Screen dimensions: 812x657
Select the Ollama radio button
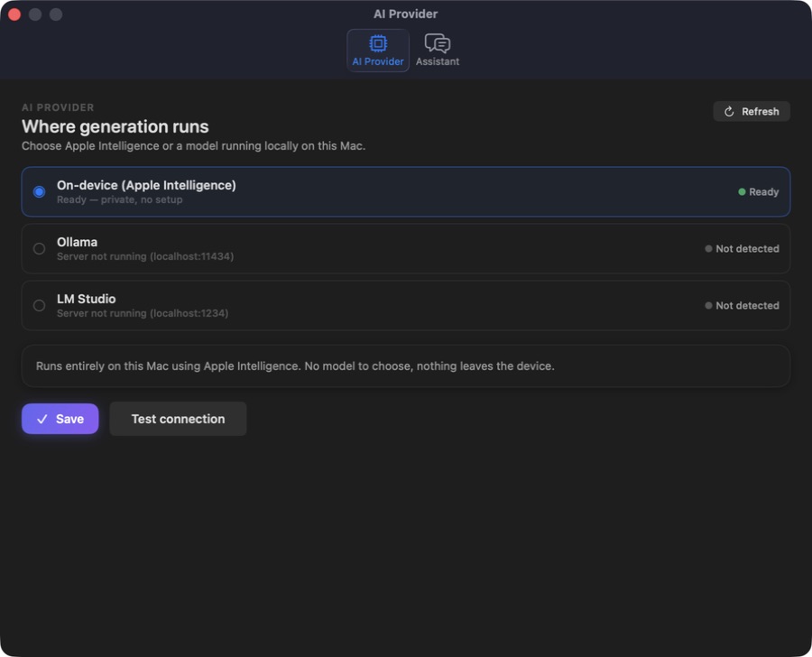click(x=39, y=249)
